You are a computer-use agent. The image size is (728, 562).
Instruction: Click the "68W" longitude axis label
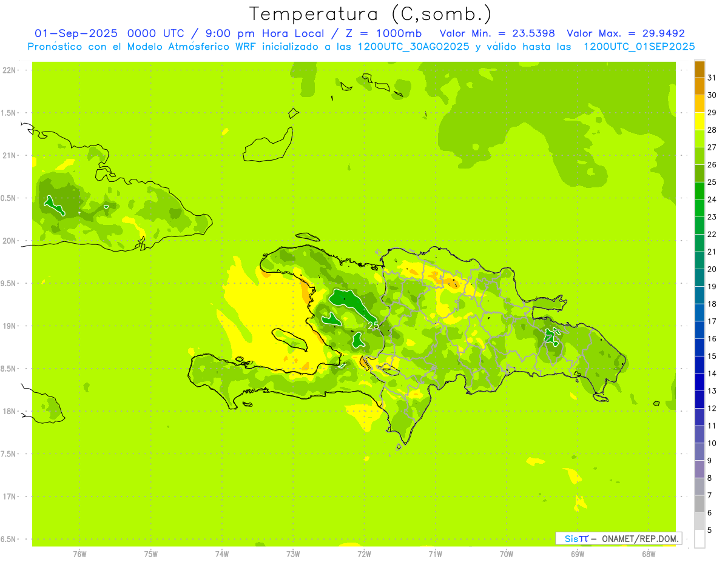tap(649, 554)
